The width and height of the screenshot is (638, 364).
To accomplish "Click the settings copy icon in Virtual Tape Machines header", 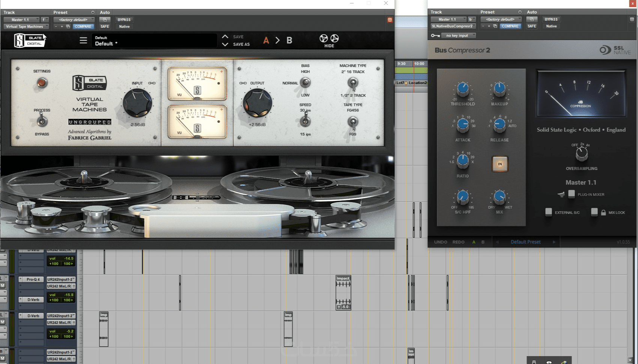I will [x=68, y=27].
